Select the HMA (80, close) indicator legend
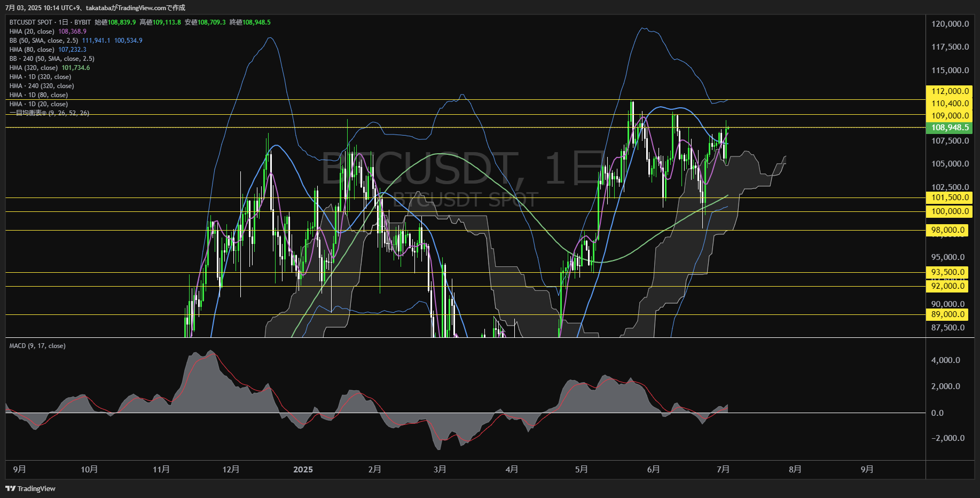The image size is (980, 498). 32,50
